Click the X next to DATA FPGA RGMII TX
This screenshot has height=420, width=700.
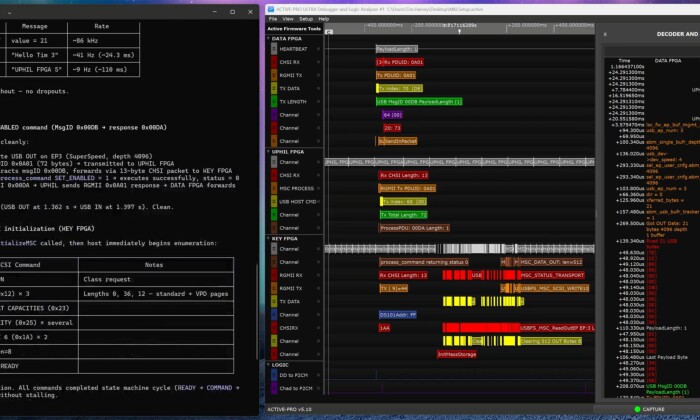[x=318, y=75]
